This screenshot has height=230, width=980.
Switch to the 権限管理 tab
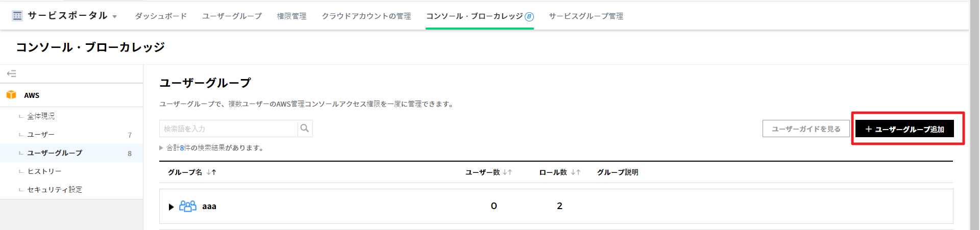(291, 16)
